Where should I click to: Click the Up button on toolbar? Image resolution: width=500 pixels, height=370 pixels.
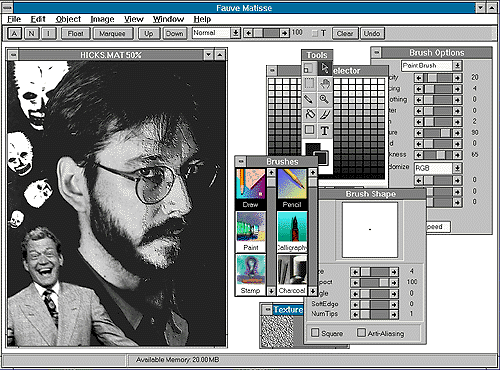coord(149,33)
